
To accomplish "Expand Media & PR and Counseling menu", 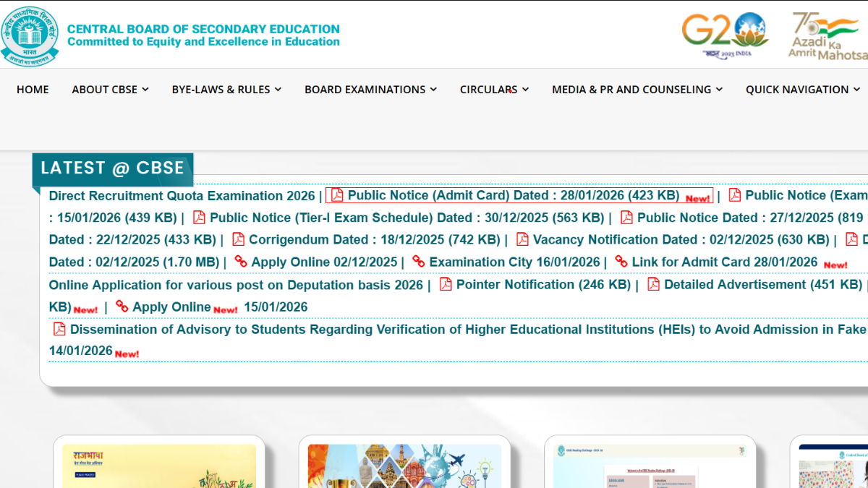I will point(637,90).
